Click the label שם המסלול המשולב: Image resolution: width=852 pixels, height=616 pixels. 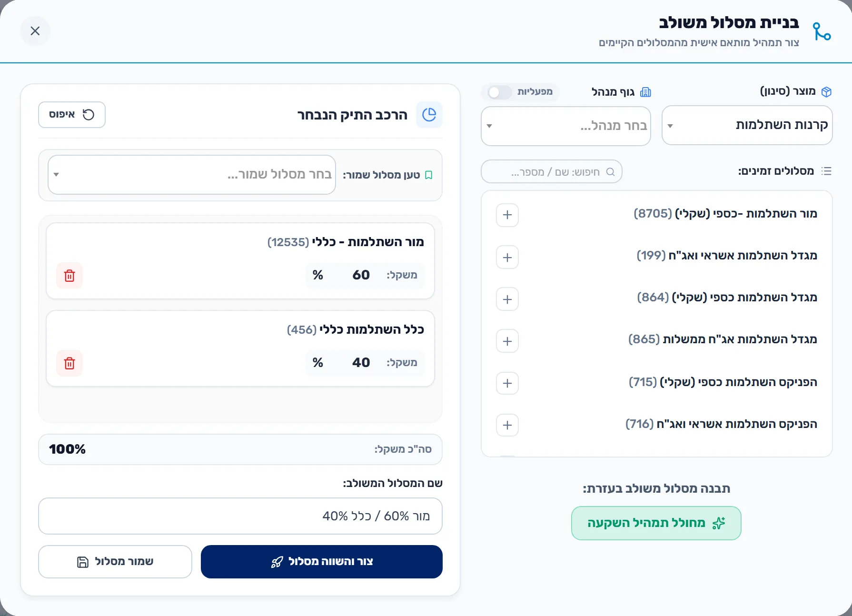click(393, 484)
